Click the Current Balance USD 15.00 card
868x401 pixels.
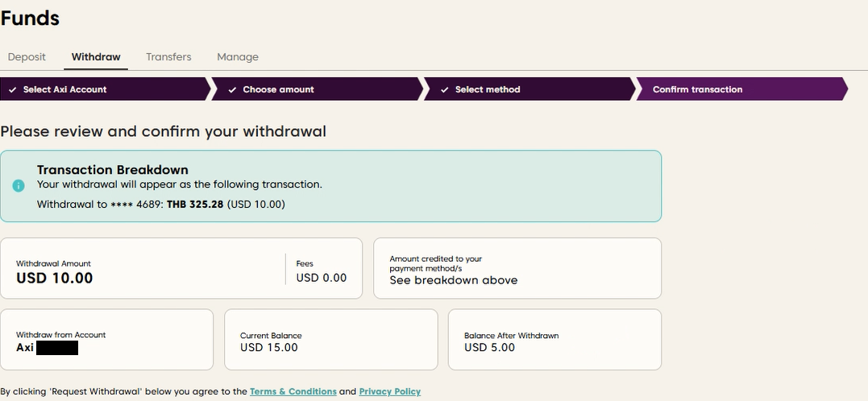(330, 340)
